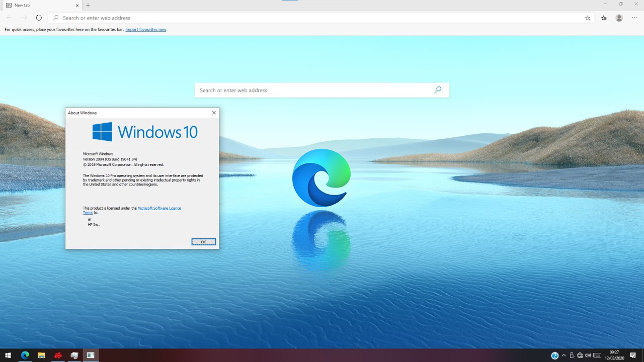This screenshot has width=644, height=362.
Task: Open the Windows Start menu
Action: pos(8,355)
